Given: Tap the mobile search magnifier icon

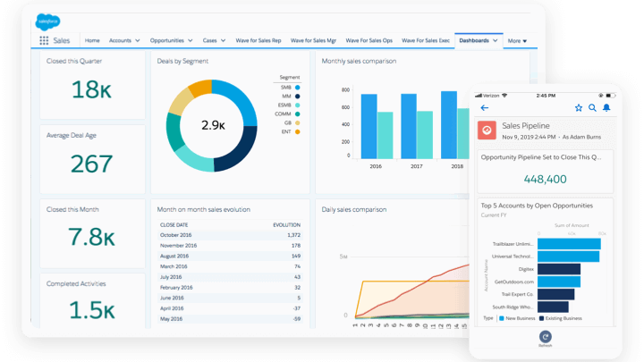Looking at the screenshot, I should point(592,108).
